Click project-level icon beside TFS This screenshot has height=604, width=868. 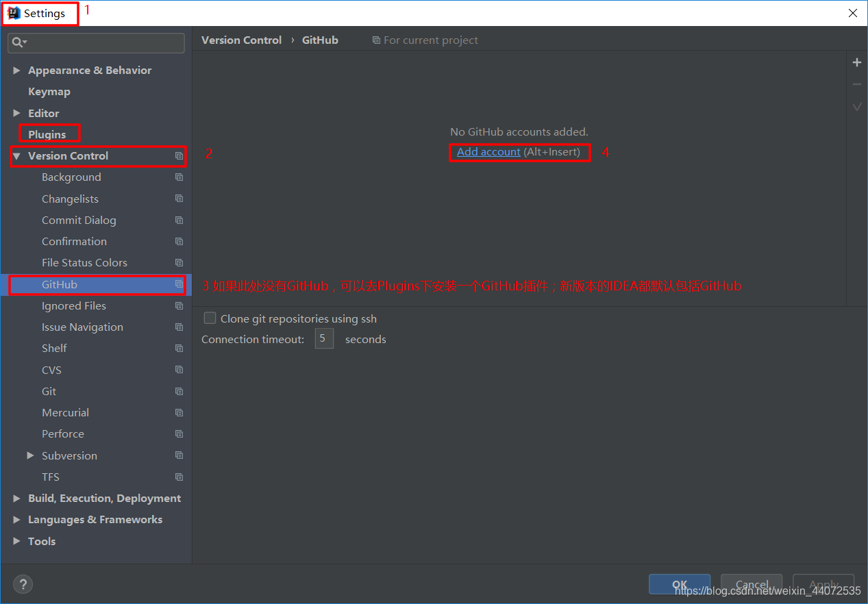click(179, 477)
